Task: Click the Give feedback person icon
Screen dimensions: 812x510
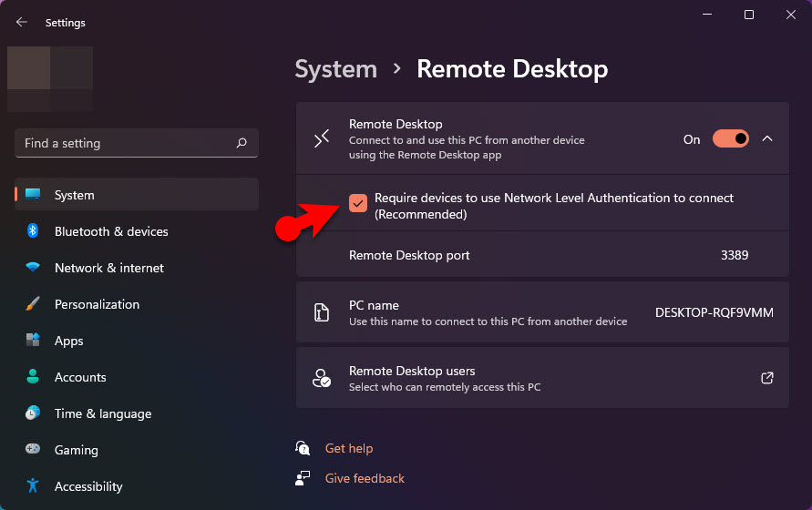Action: [303, 478]
